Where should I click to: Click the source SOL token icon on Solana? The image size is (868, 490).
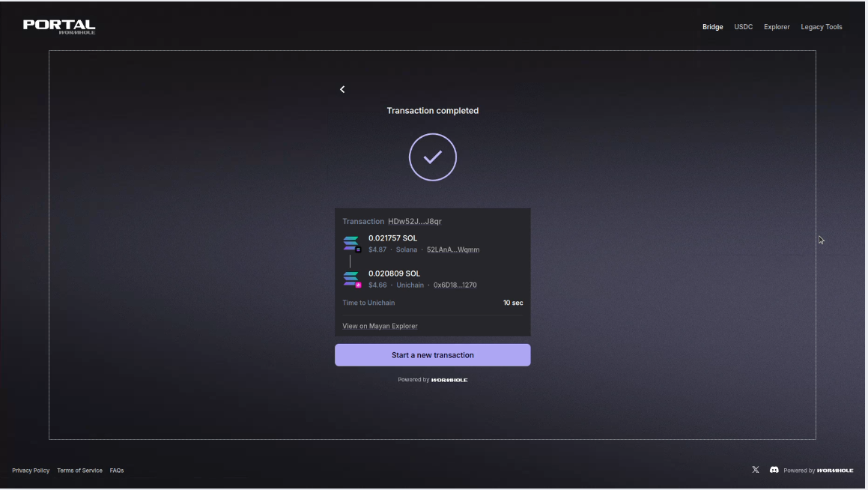pyautogui.click(x=351, y=244)
